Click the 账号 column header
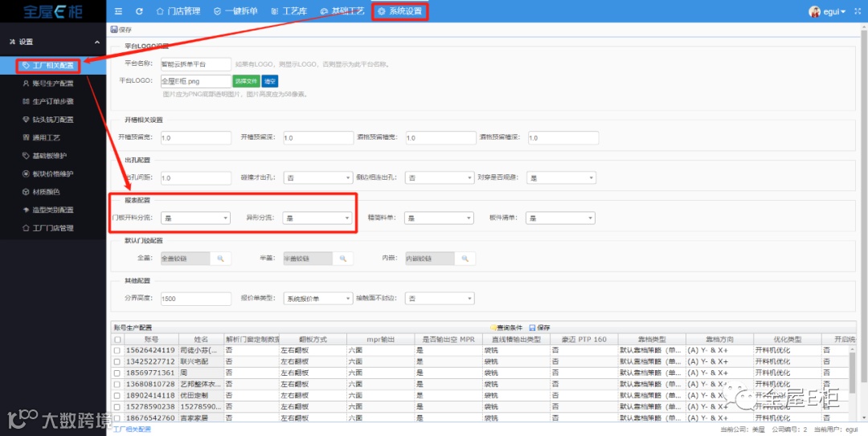 pyautogui.click(x=152, y=339)
